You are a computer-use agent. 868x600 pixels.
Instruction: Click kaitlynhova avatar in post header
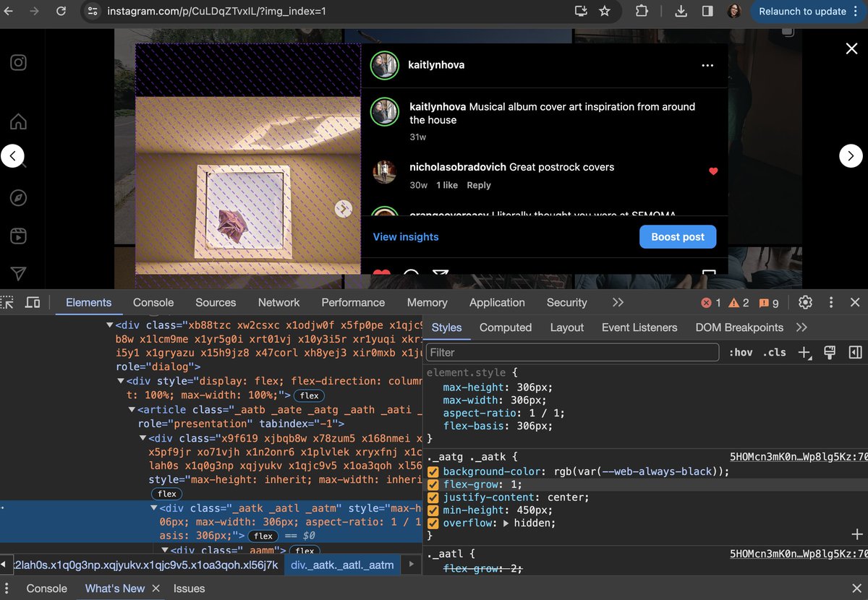(385, 65)
